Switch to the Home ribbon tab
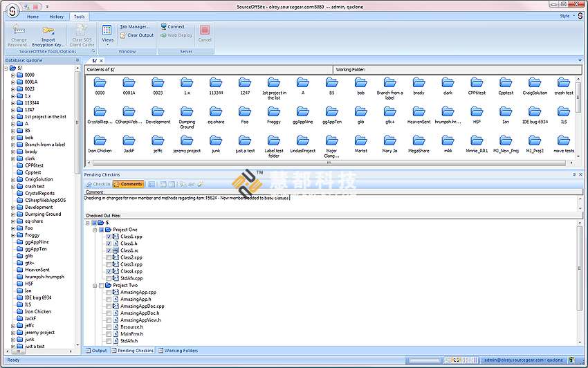This screenshot has height=368, width=588. pos(33,17)
